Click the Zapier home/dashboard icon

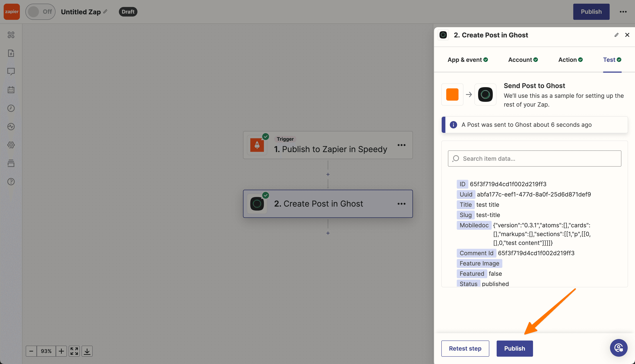(x=12, y=12)
